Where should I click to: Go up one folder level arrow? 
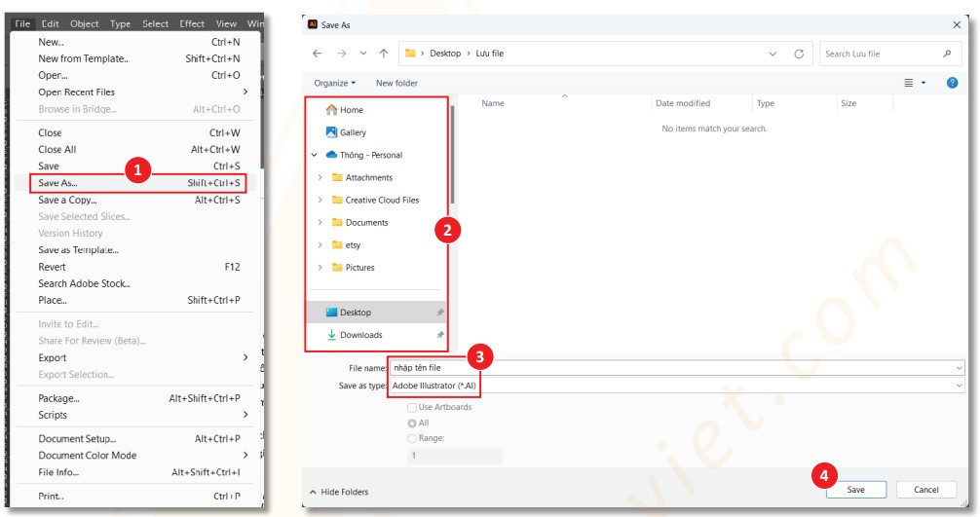click(384, 54)
